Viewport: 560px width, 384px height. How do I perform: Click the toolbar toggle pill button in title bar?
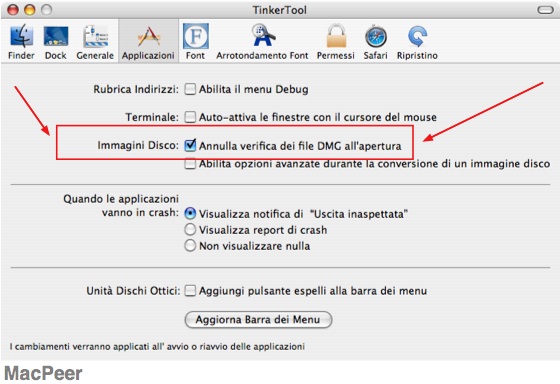pyautogui.click(x=545, y=10)
